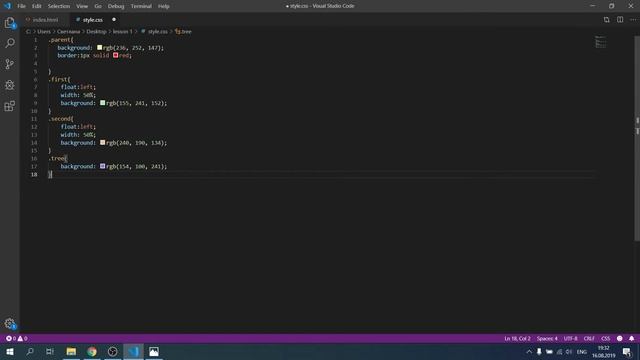Click the .parent{ selector on line 1
The height and width of the screenshot is (360, 640).
tap(61, 40)
